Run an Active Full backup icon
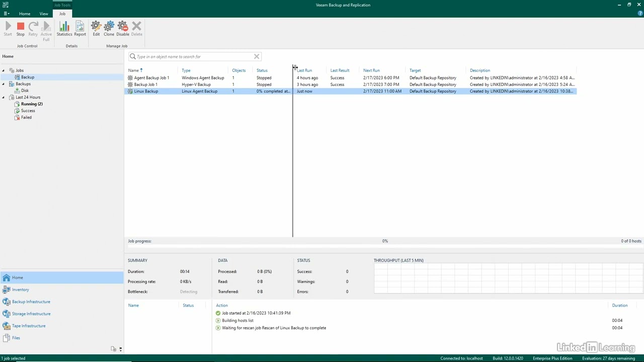This screenshot has height=362, width=644. [46, 26]
